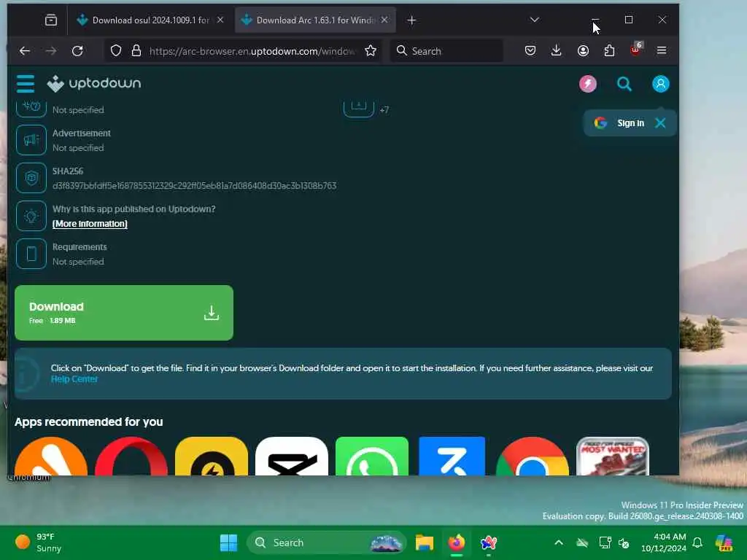Image resolution: width=747 pixels, height=560 pixels.
Task: Click the Firefox Search box
Action: 447,51
